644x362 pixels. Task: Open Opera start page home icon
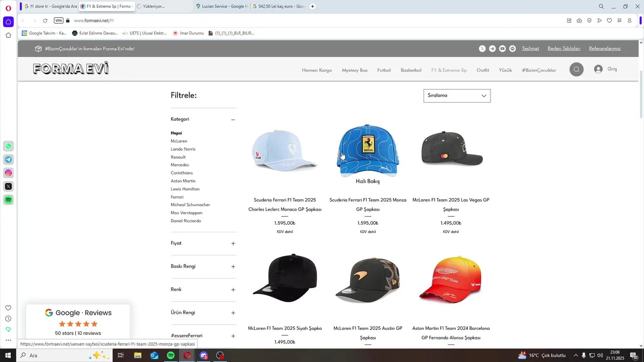(x=9, y=22)
